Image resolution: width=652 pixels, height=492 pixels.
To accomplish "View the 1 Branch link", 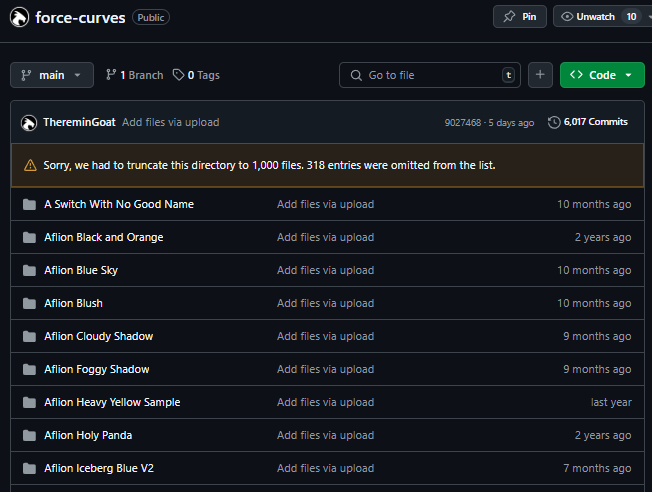I will (x=134, y=75).
